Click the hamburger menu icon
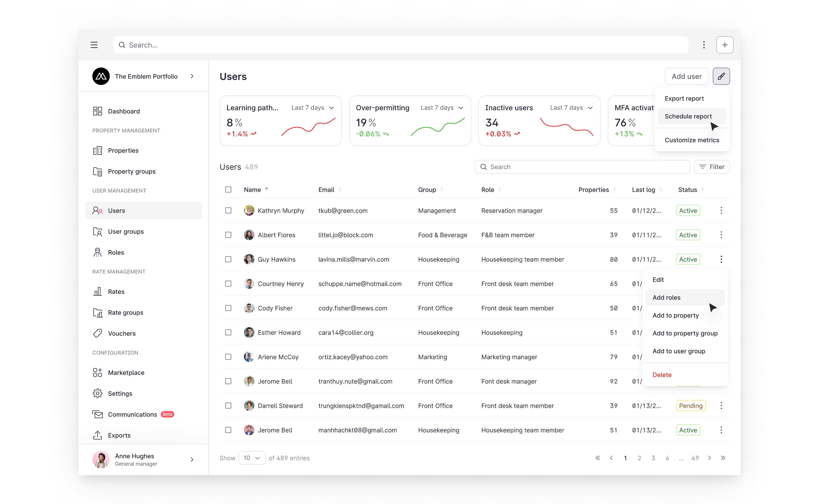This screenshot has width=819, height=504. tap(94, 45)
